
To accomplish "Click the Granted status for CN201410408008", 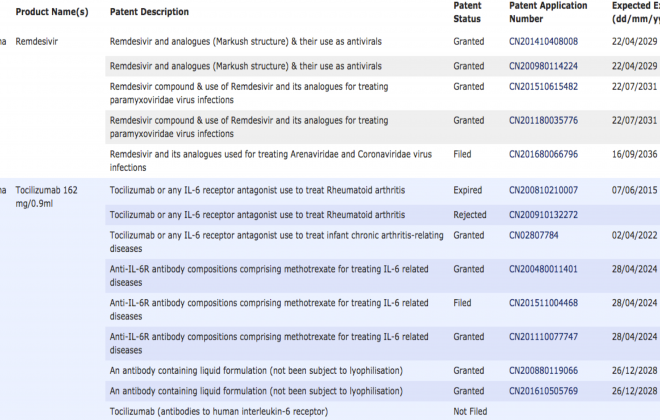I will (468, 42).
